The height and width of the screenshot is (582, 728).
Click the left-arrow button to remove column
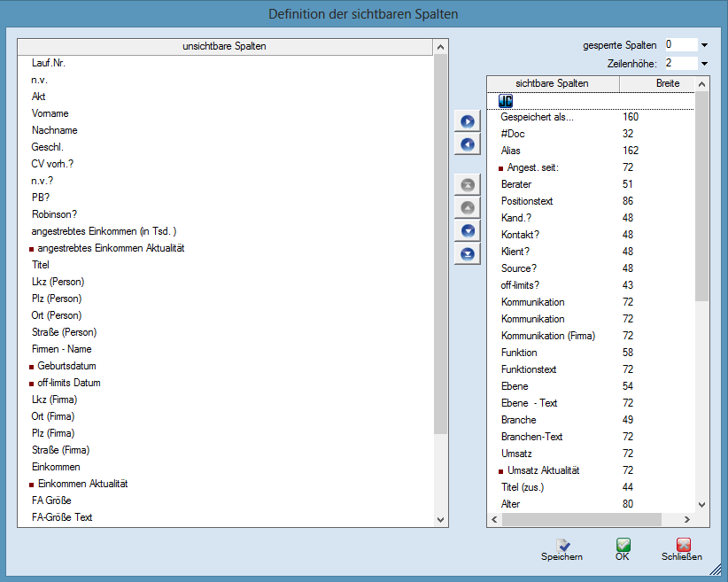467,144
